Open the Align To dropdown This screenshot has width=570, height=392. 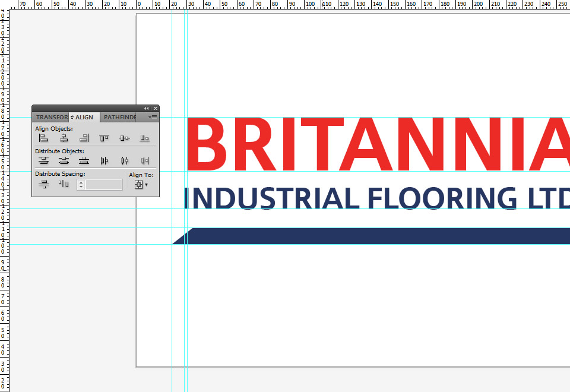[141, 185]
